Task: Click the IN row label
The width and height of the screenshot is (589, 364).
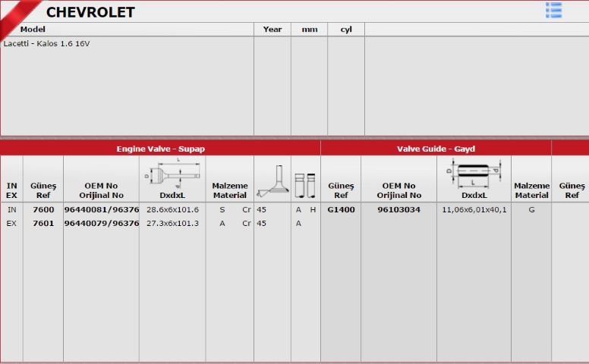Action: pyautogui.click(x=11, y=209)
